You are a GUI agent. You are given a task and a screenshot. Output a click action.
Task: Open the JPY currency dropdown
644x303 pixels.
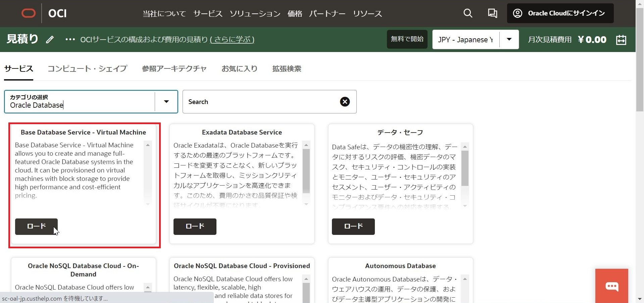509,40
